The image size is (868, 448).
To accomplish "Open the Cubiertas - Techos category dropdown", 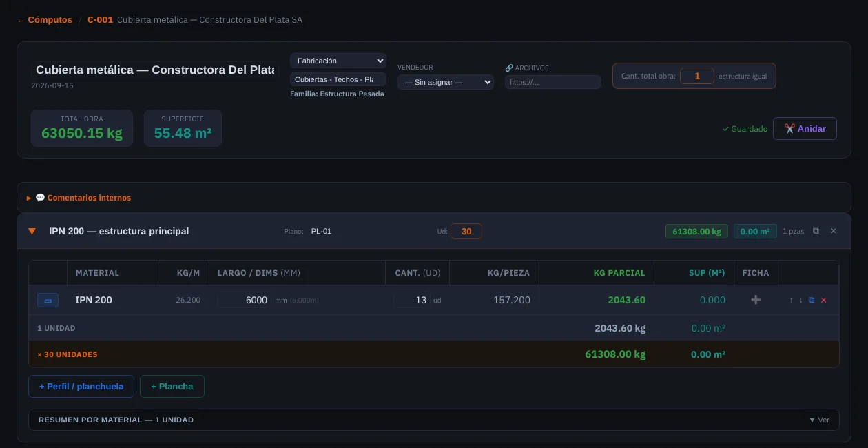I will (338, 79).
